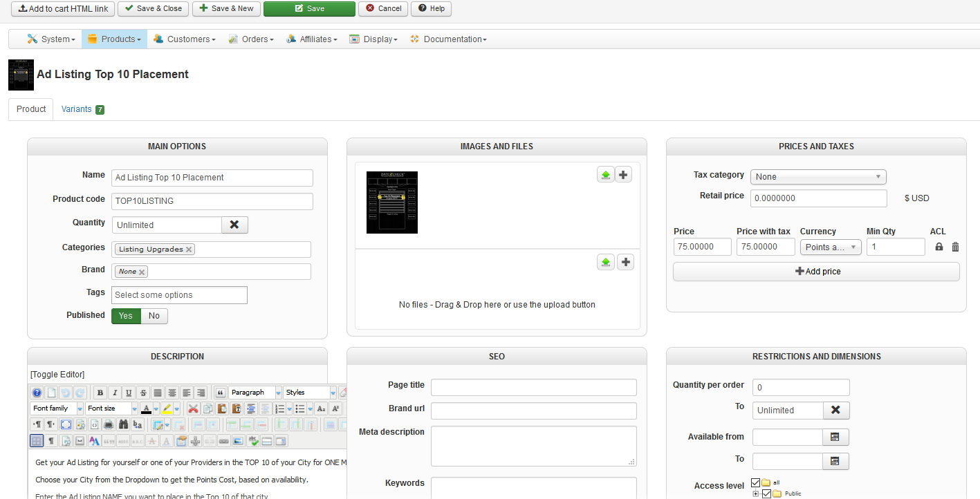Click the Add price button
Screen dimensions: 980x499
point(816,272)
